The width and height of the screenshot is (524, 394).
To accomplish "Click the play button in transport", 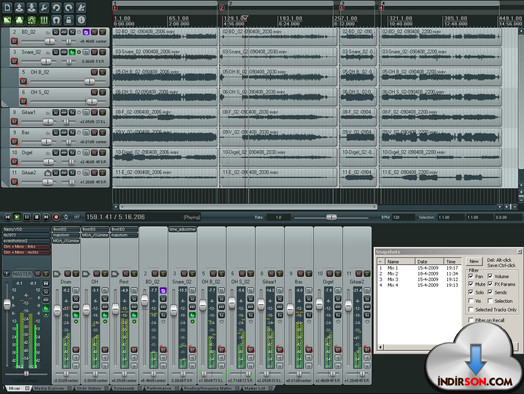I will 17,217.
